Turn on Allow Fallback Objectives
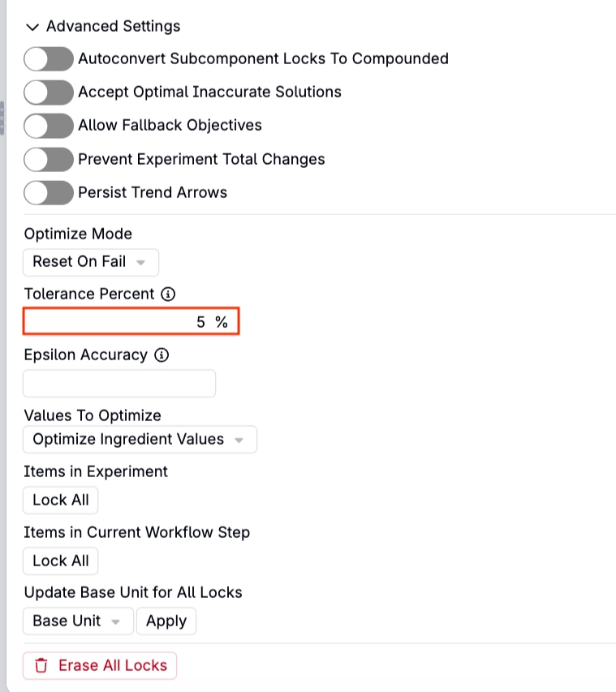This screenshot has height=692, width=616. [49, 126]
